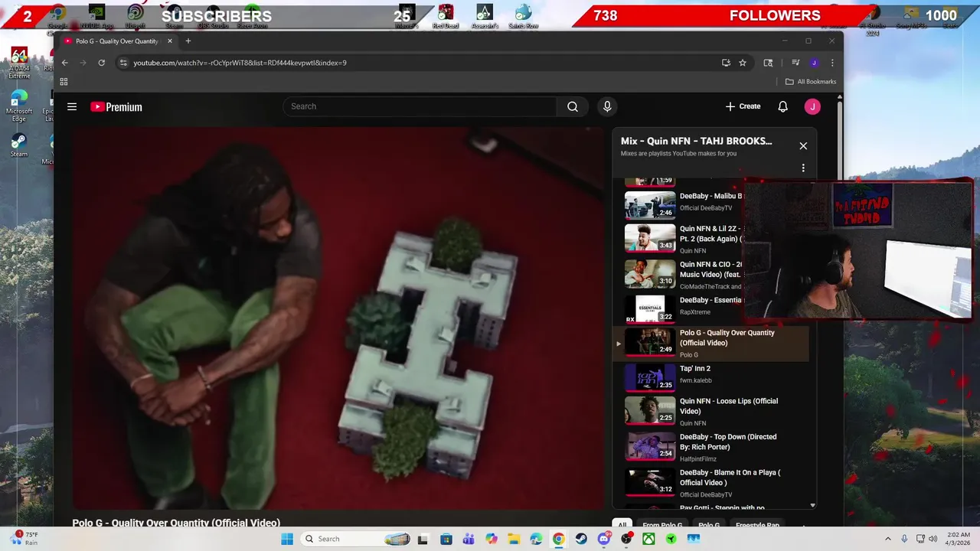Bookmark this page with star icon
Viewport: 980px width, 551px height.
pos(743,63)
